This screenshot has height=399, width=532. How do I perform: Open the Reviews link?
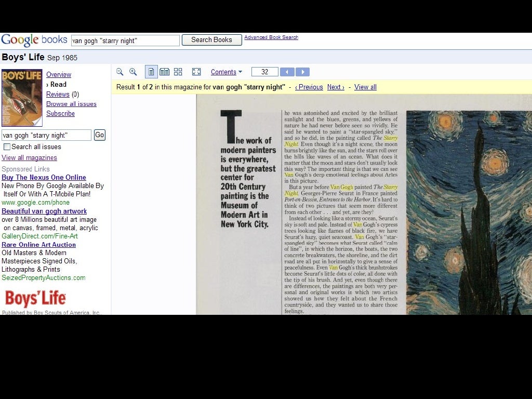(58, 95)
